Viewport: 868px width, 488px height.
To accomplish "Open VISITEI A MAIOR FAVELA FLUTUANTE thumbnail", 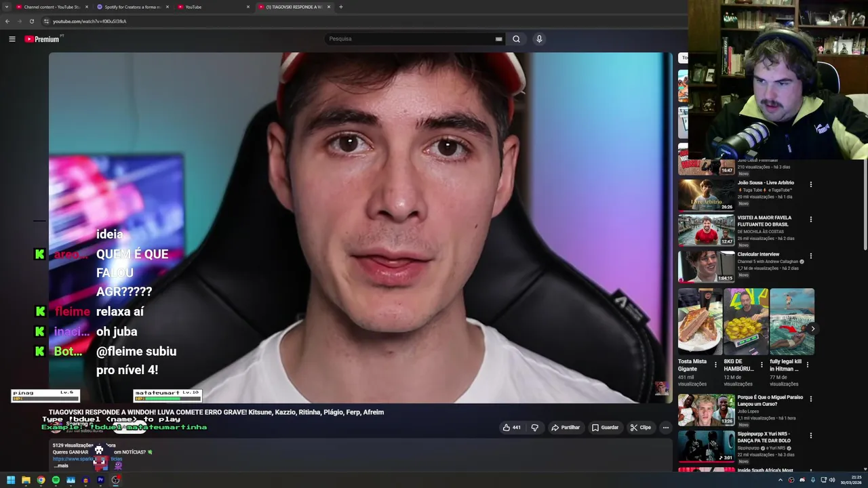I will [x=707, y=230].
